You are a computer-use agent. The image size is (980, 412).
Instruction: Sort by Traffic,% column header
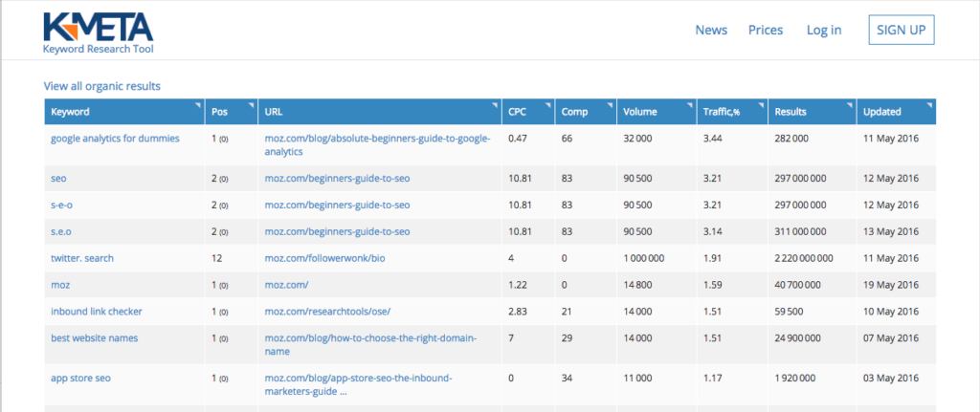coord(732,112)
